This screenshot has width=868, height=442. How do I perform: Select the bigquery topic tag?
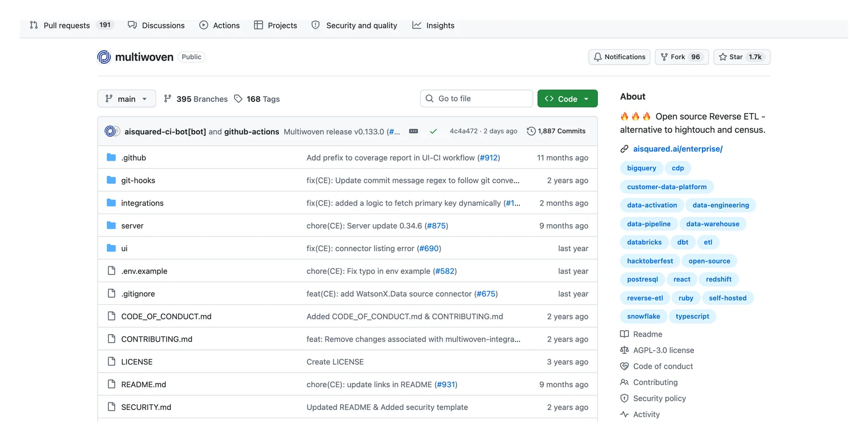[x=641, y=168]
